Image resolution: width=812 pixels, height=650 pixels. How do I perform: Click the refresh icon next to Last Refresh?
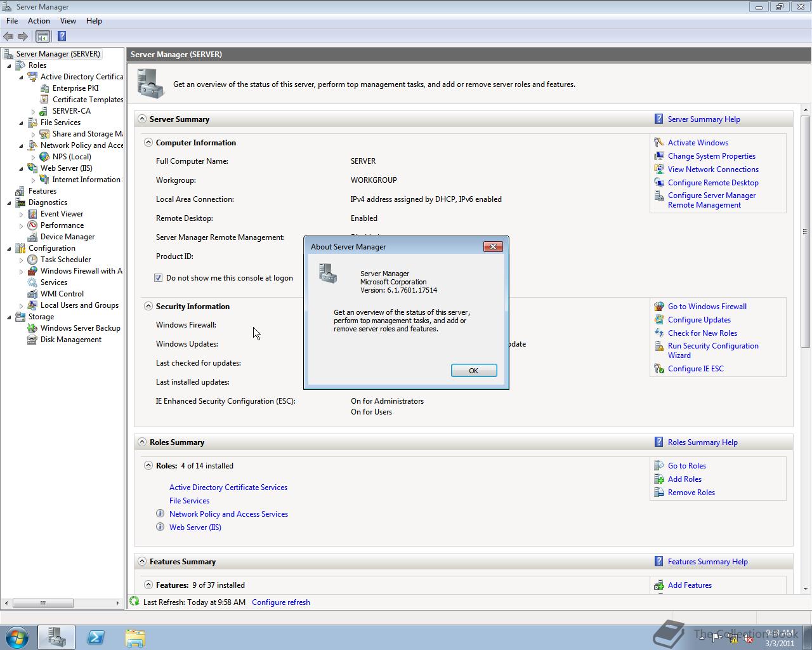click(134, 601)
